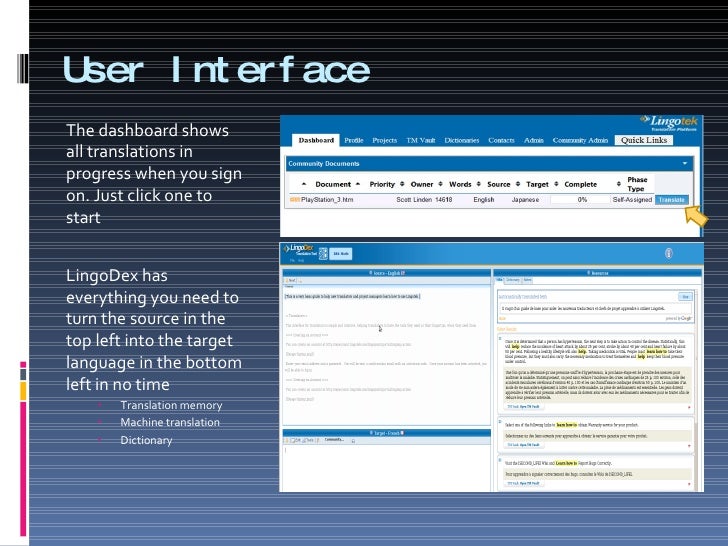This screenshot has width=728, height=546.
Task: Click the Resources panel header
Action: (598, 273)
